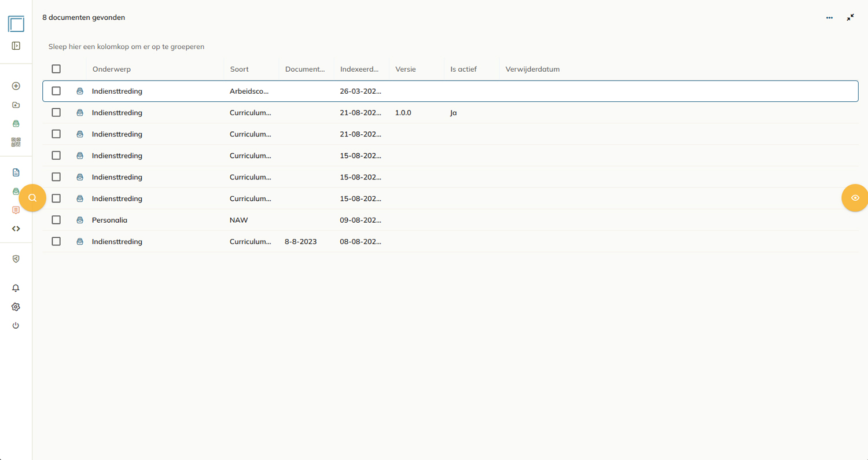
Task: Click the Arbeidsco... type cell
Action: point(249,91)
